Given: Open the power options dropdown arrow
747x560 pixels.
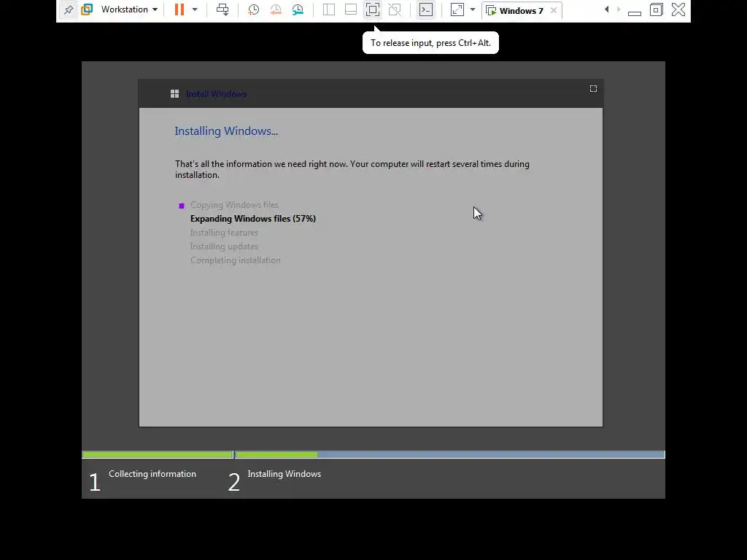Looking at the screenshot, I should 195,9.
